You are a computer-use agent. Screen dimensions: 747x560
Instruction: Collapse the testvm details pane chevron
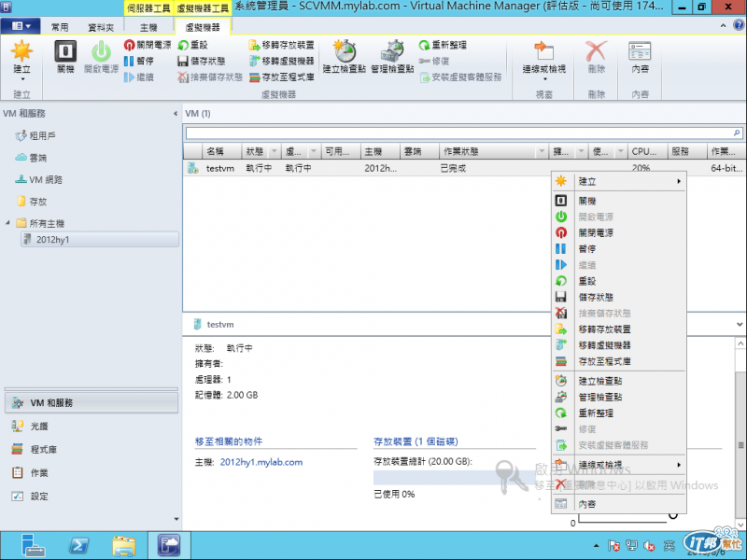[739, 324]
